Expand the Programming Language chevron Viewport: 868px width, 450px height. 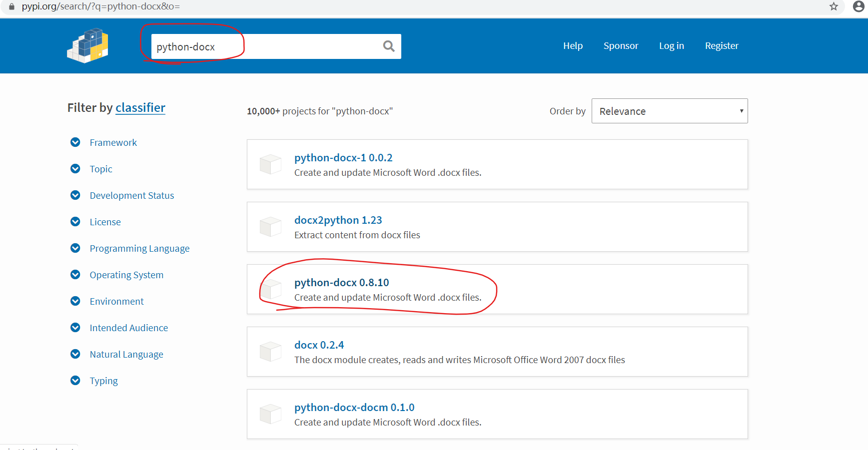pyautogui.click(x=75, y=248)
